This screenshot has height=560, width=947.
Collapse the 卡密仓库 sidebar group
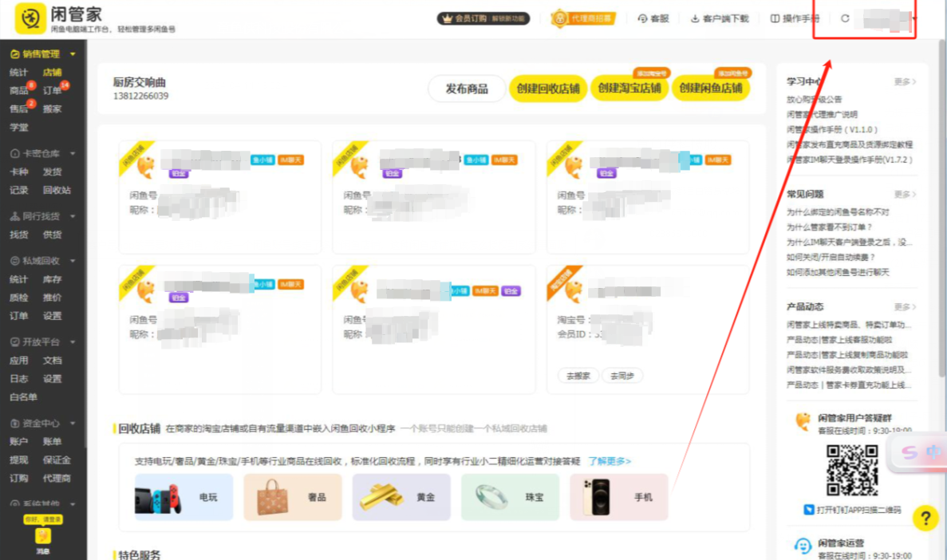[x=73, y=153]
